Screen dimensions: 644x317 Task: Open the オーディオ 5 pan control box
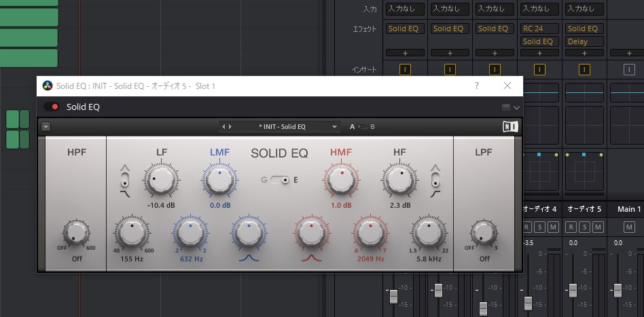[x=584, y=171]
